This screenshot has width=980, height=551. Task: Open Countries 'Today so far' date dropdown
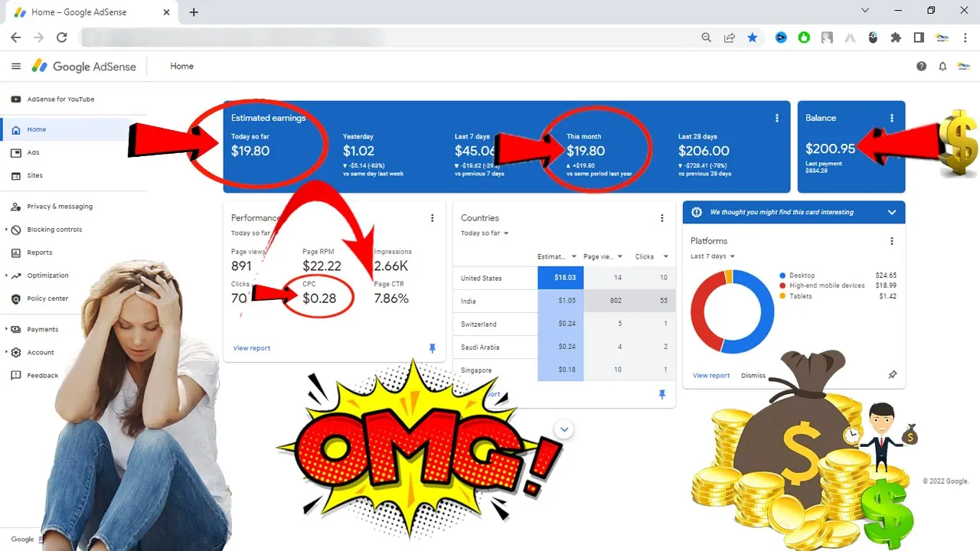tap(485, 233)
